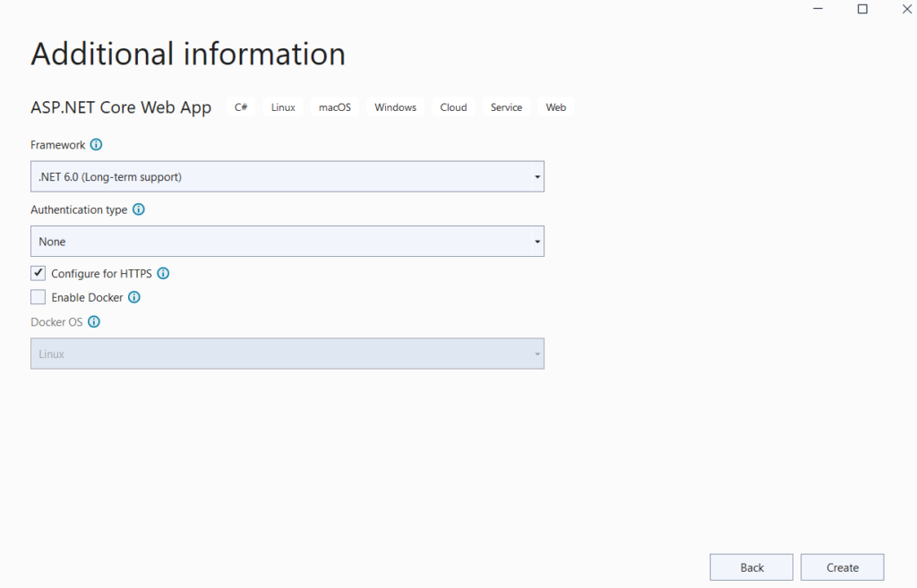Click the Authentication type label
This screenshot has height=588, width=917.
[79, 209]
